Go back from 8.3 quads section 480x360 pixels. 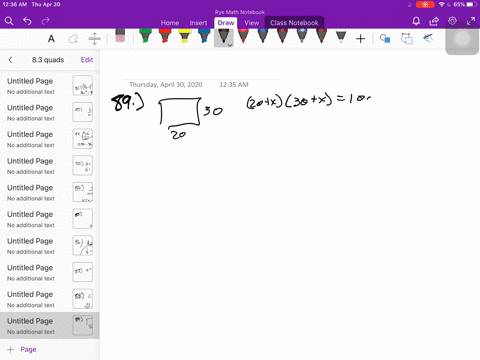click(x=10, y=60)
